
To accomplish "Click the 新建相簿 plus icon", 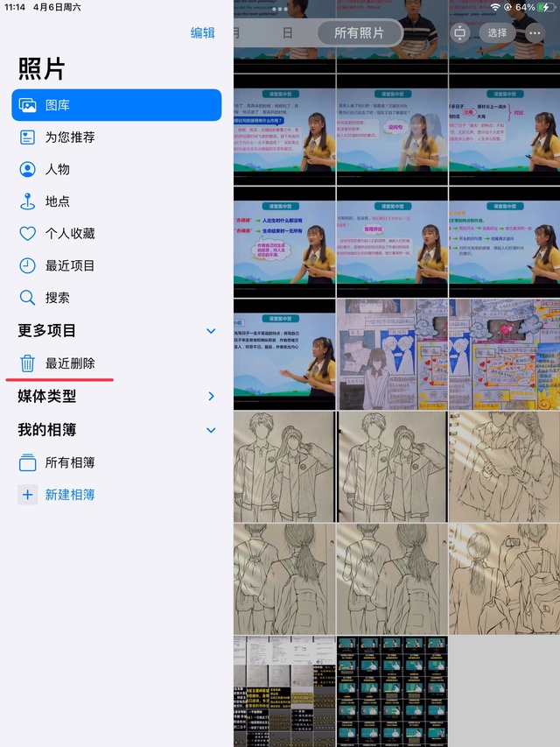I will [28, 495].
